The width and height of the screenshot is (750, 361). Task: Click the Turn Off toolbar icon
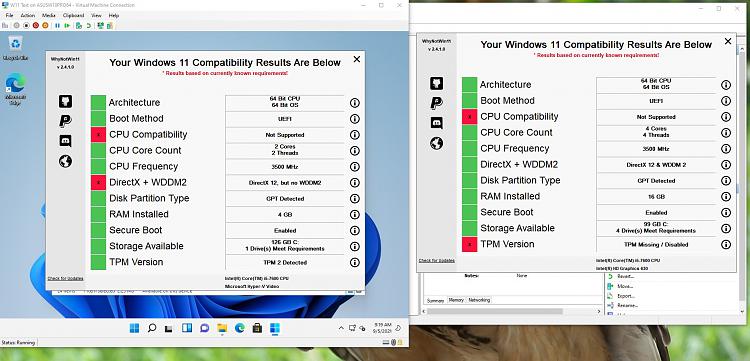26,25
